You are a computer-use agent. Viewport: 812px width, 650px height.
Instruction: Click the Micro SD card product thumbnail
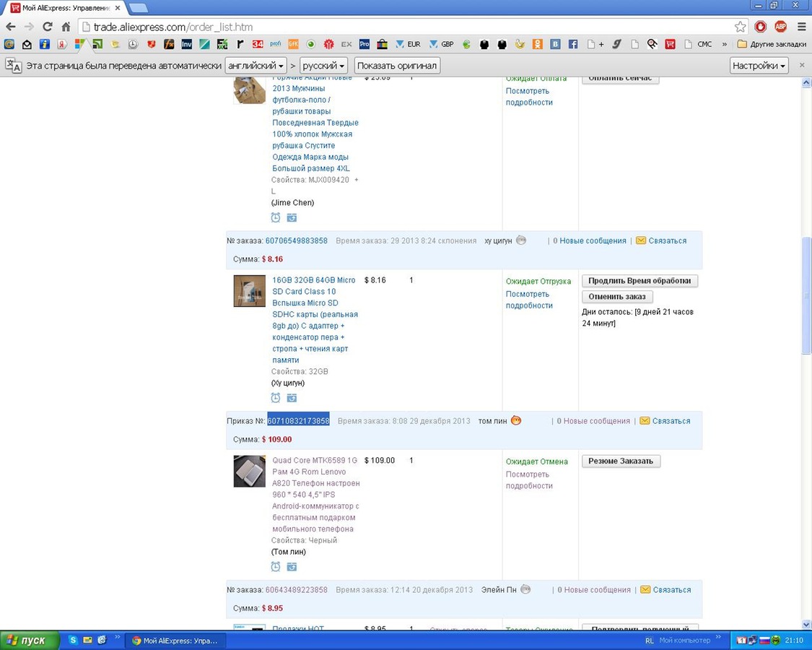pos(249,291)
